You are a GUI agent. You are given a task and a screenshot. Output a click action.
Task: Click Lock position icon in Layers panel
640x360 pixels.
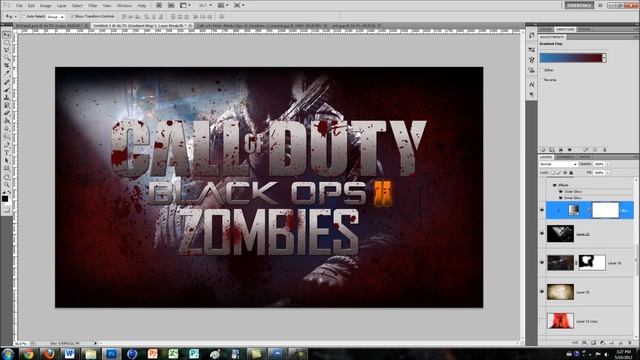[565, 173]
